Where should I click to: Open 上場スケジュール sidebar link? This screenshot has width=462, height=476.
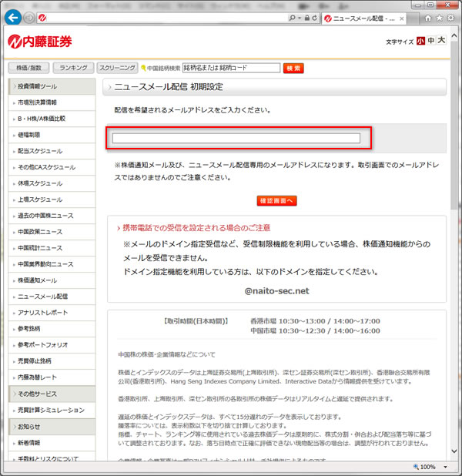click(52, 199)
